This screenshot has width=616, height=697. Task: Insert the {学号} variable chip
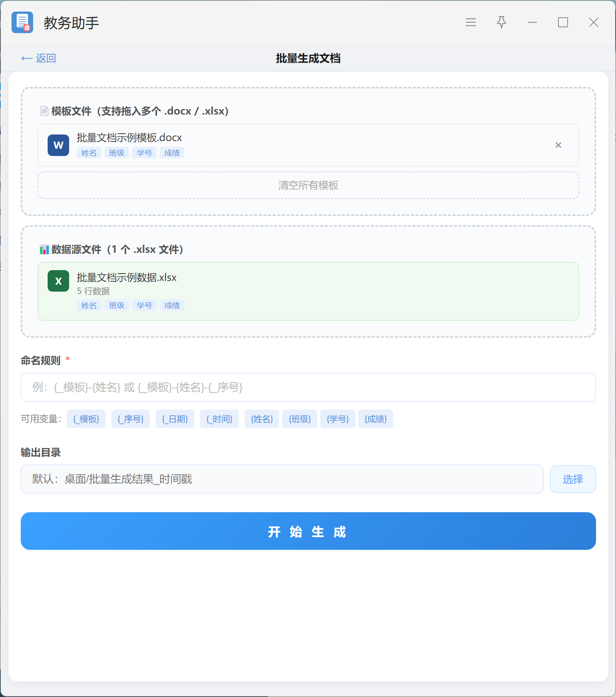click(338, 419)
